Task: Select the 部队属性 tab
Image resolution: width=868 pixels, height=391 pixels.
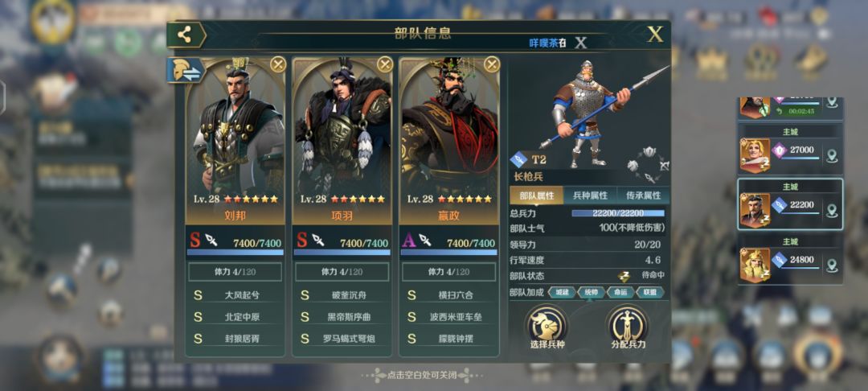Action: [536, 195]
